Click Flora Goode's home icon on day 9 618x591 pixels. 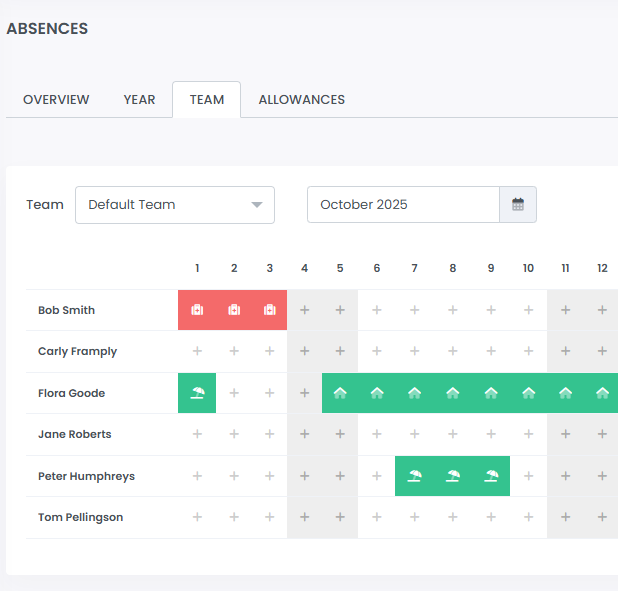tap(490, 393)
